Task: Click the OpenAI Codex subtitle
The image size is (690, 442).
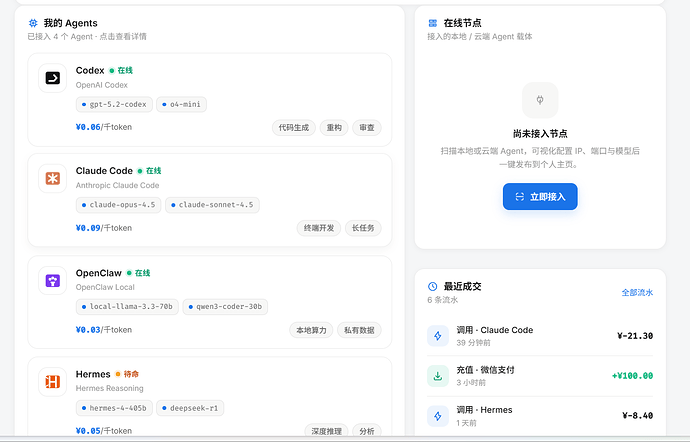Action: (102, 85)
